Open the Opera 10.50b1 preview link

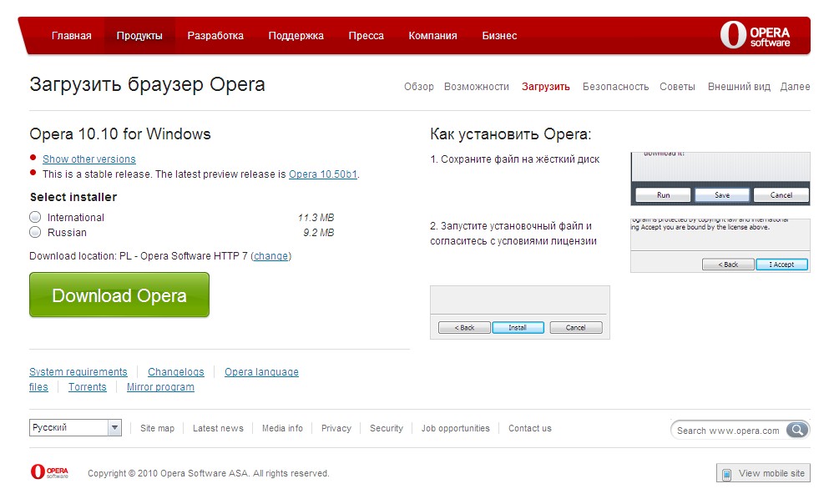[x=323, y=174]
